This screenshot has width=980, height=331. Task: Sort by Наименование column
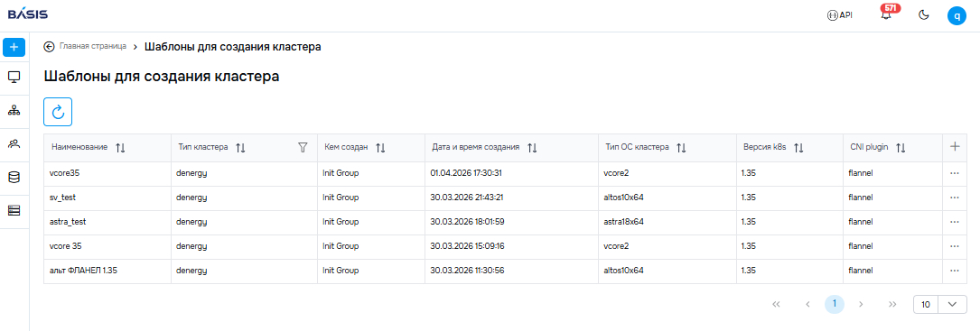[121, 148]
